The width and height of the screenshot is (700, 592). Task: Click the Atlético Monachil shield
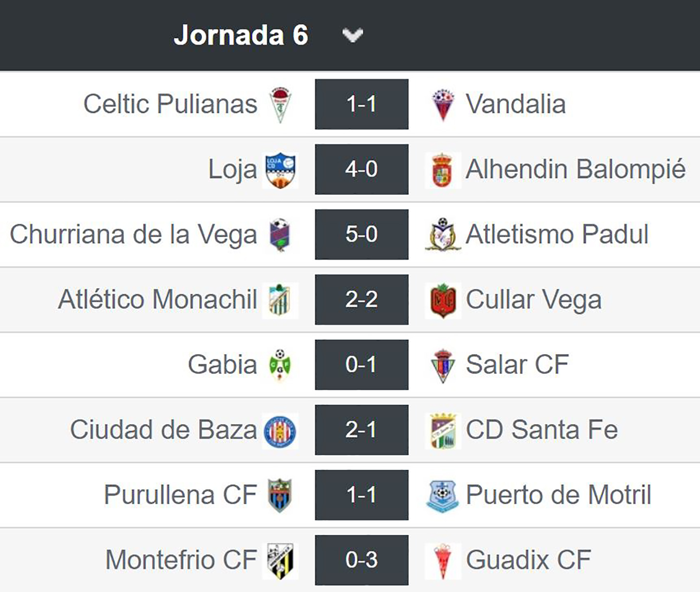(280, 300)
